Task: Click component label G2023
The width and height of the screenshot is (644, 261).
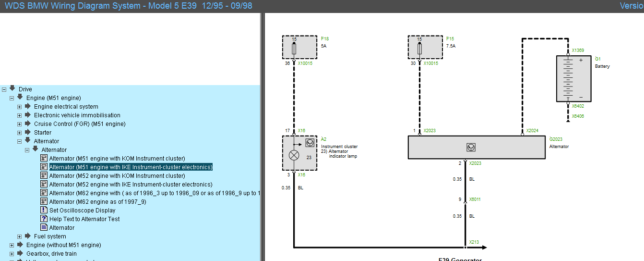Action: point(556,139)
